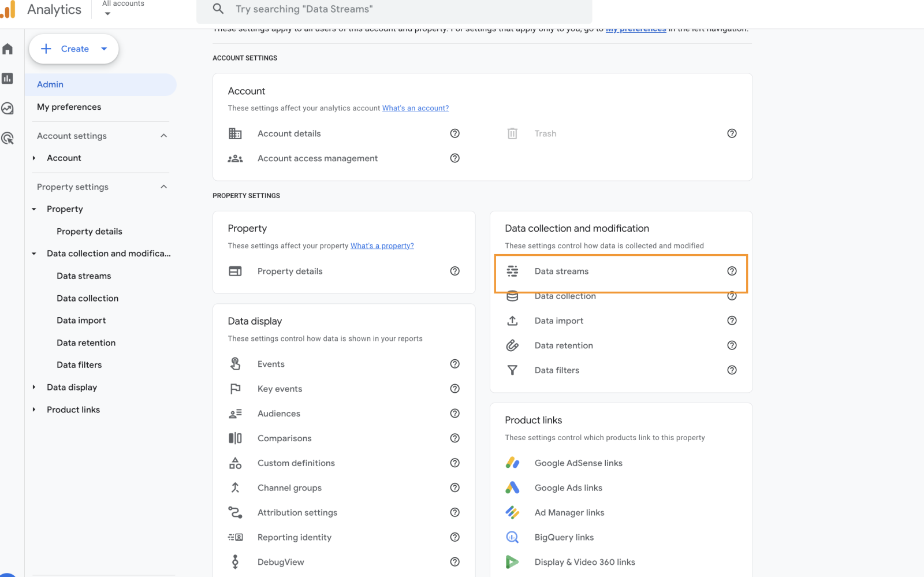Click the Comparisons icon
924x577 pixels.
pos(235,438)
